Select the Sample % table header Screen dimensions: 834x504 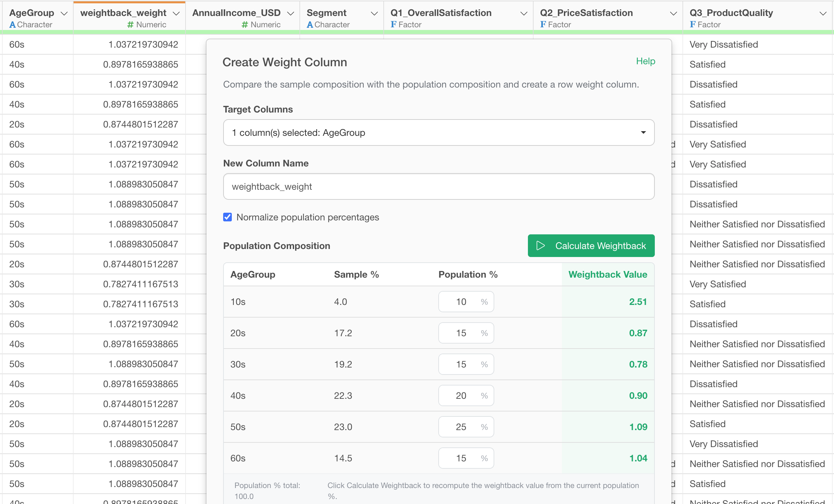[356, 274]
